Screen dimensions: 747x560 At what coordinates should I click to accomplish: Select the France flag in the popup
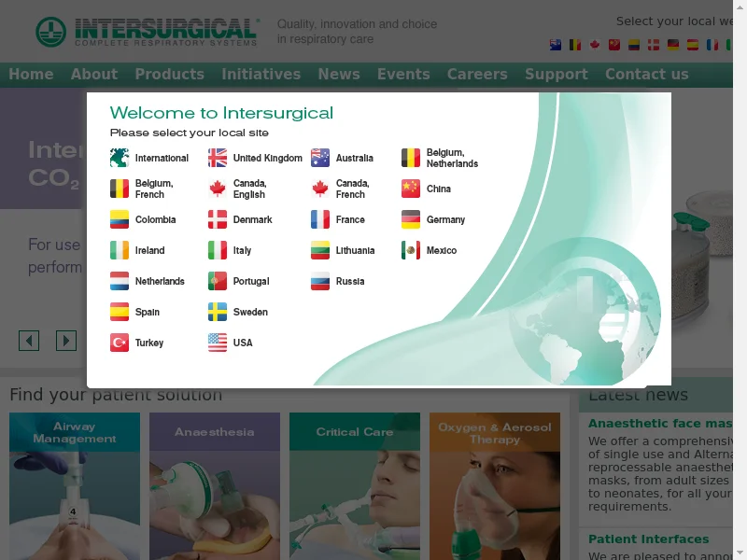[320, 219]
